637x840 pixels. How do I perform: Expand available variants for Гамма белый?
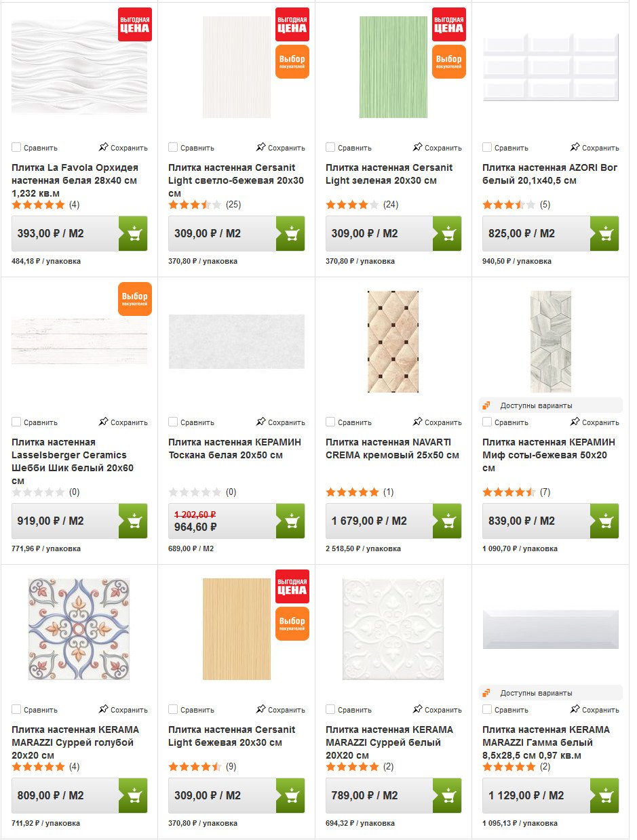tap(536, 694)
